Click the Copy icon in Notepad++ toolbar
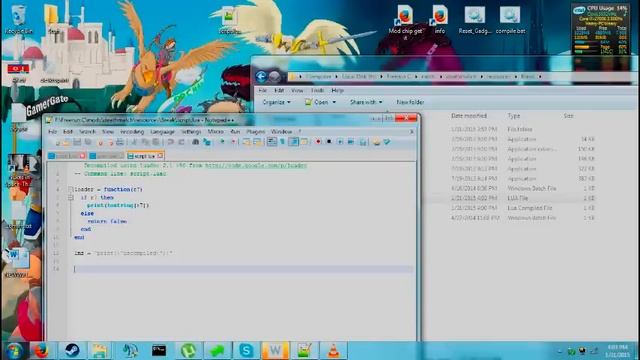Screen dimensions: 640x360 click(x=146, y=142)
